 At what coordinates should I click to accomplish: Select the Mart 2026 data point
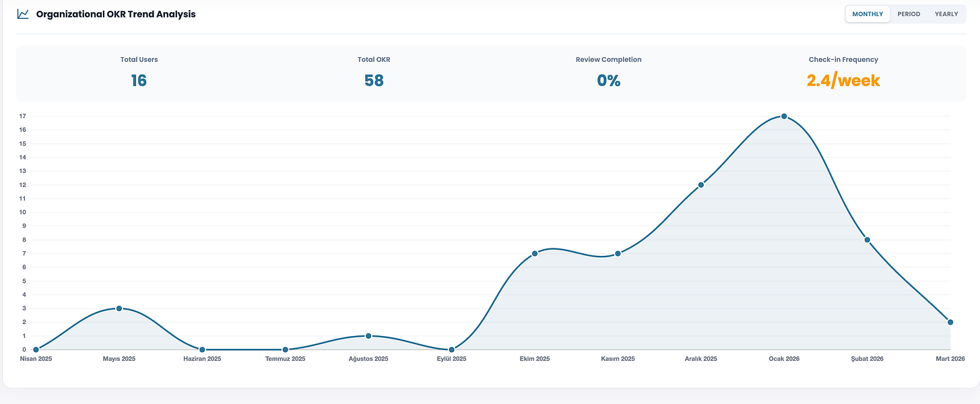click(x=950, y=322)
